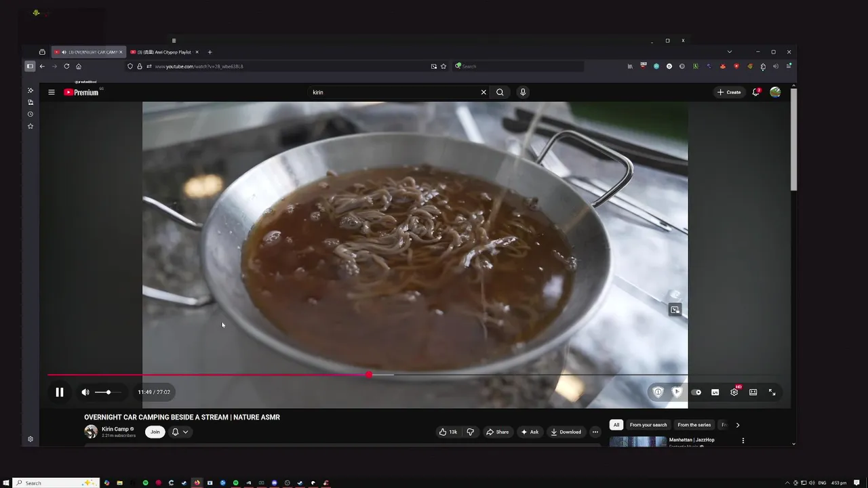
Task: Start voice search with the microphone
Action: 522,92
